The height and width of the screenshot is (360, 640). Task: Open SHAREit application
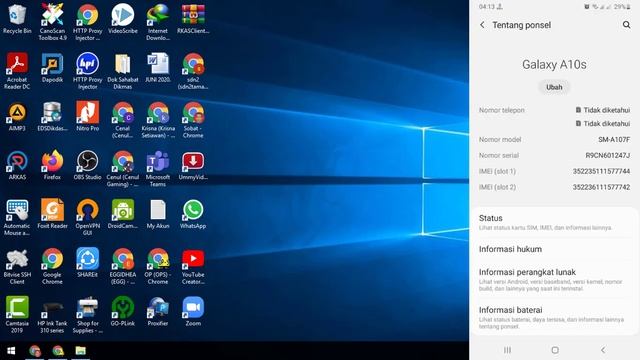click(x=88, y=262)
